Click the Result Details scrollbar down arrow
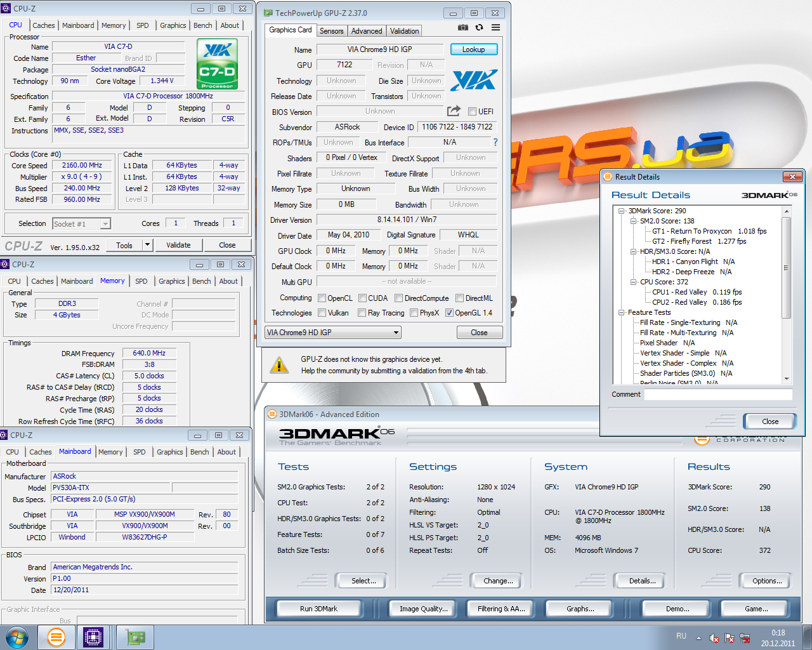This screenshot has width=812, height=650. 787,379
